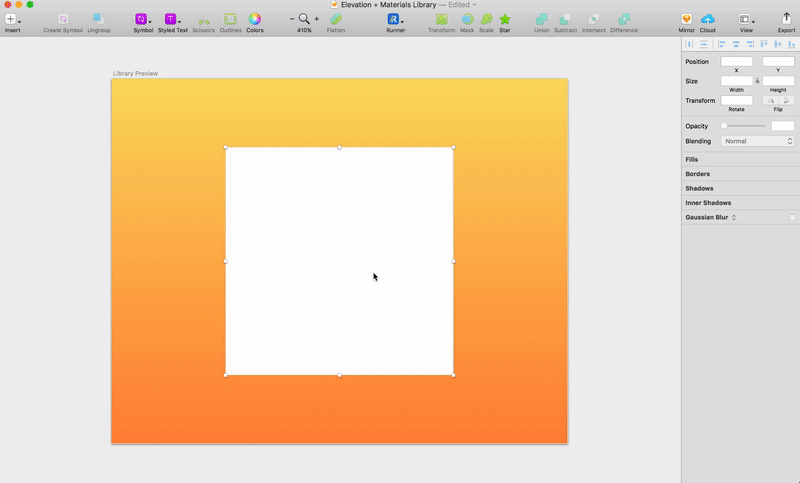Click the Rotate input field

coord(737,100)
